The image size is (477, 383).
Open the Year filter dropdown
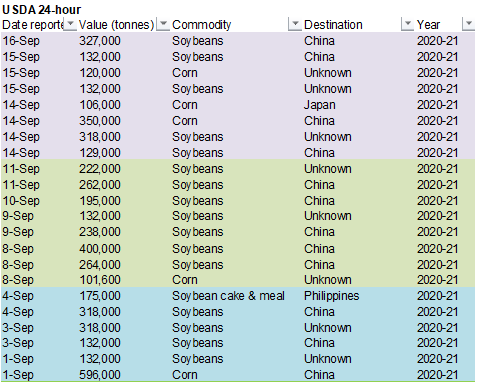pyautogui.click(x=469, y=24)
